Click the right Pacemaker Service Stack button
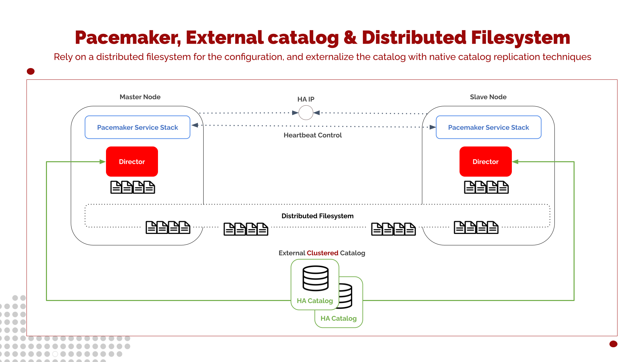The width and height of the screenshot is (644, 362). point(488,127)
